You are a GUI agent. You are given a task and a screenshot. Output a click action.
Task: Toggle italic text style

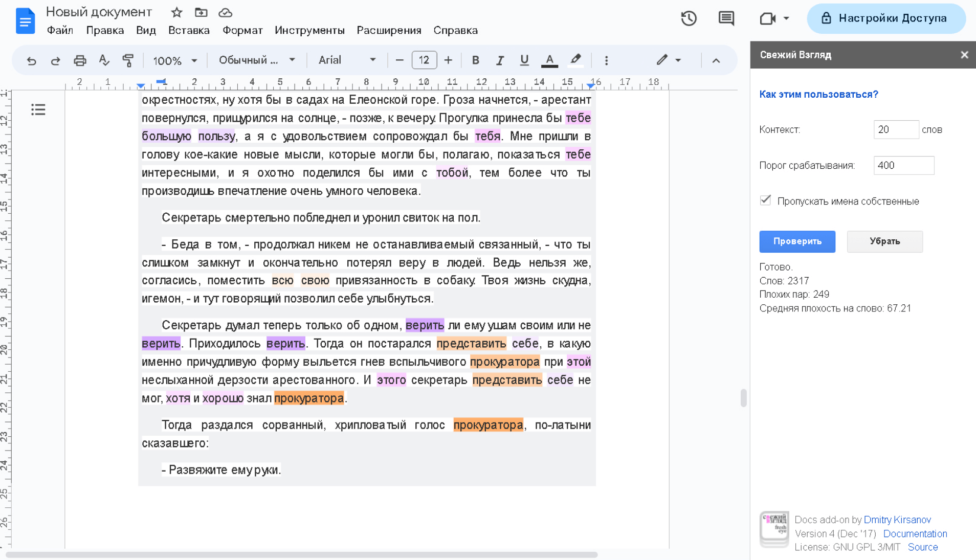point(500,61)
